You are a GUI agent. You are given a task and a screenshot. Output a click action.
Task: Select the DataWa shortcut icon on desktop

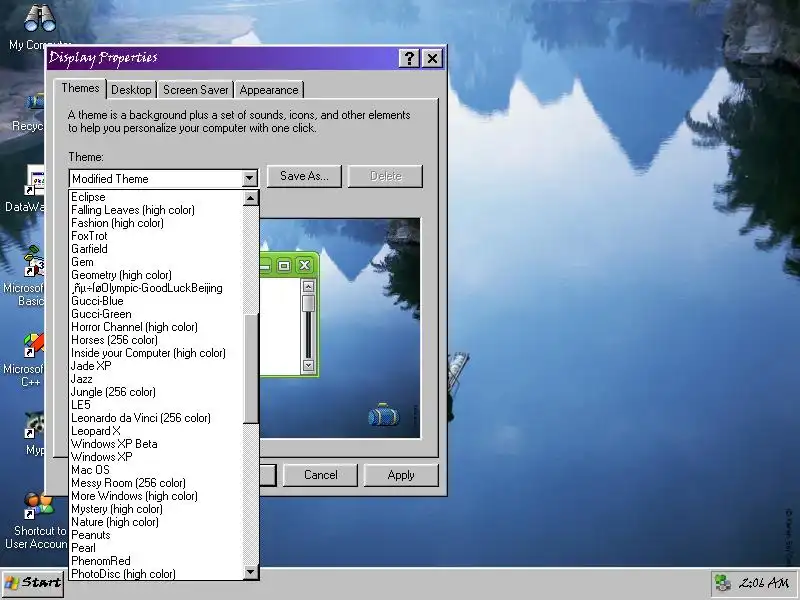pos(36,181)
